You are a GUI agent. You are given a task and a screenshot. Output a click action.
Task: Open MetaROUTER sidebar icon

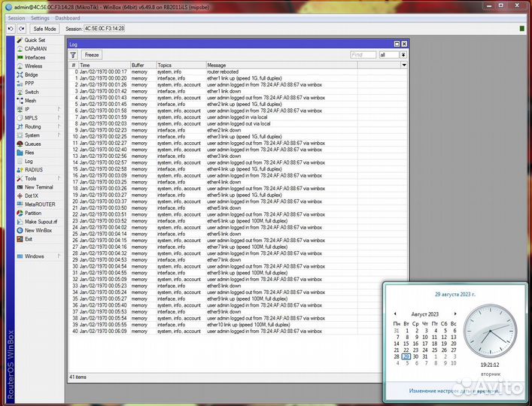click(20, 205)
